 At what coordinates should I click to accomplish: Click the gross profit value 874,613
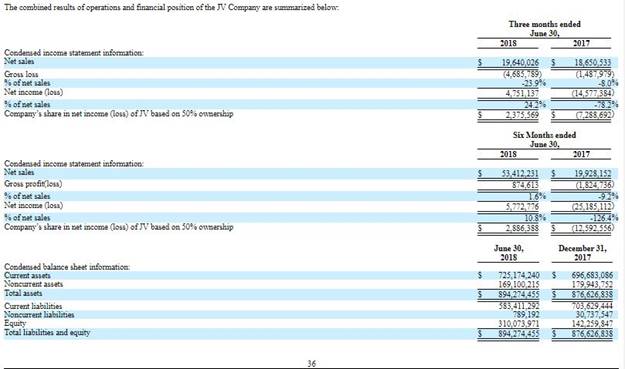pos(525,184)
